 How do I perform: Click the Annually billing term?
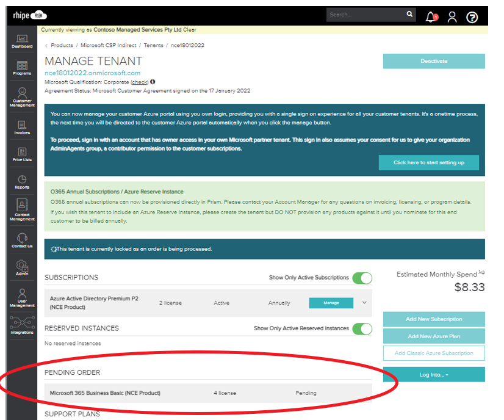pos(279,303)
